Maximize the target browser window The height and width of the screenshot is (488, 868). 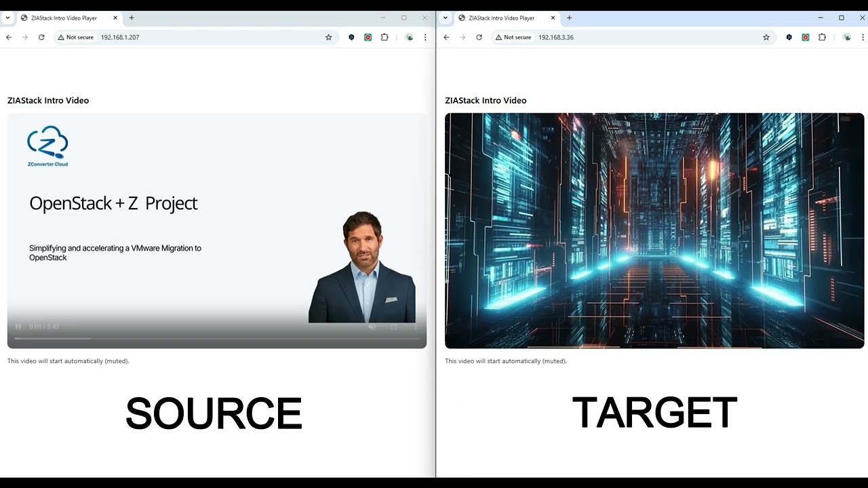coord(842,18)
